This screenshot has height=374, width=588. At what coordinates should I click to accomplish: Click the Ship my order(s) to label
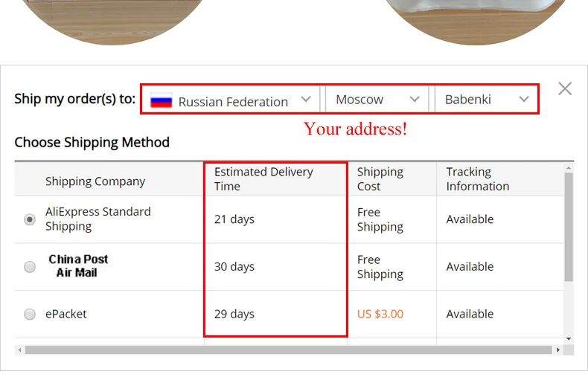74,99
